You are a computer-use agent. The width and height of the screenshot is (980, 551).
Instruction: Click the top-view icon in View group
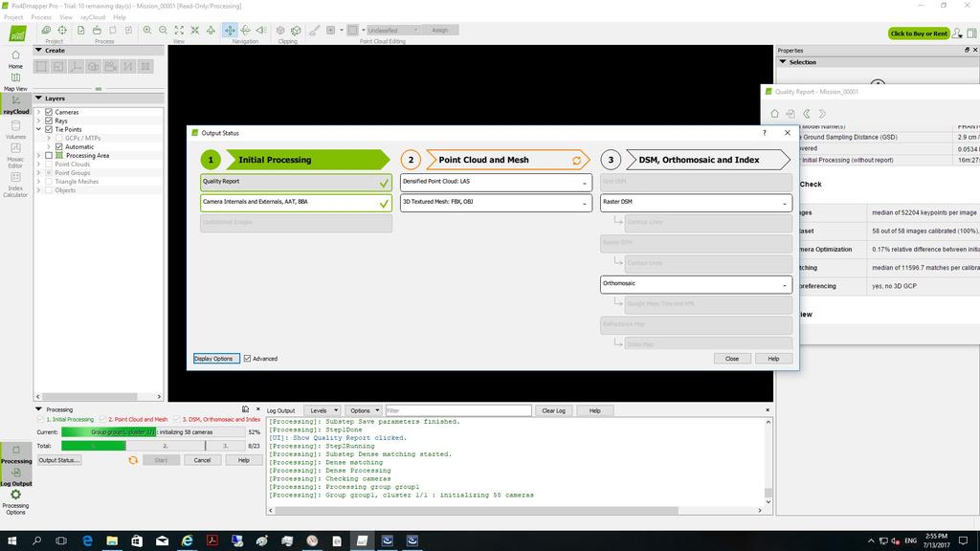coord(211,30)
